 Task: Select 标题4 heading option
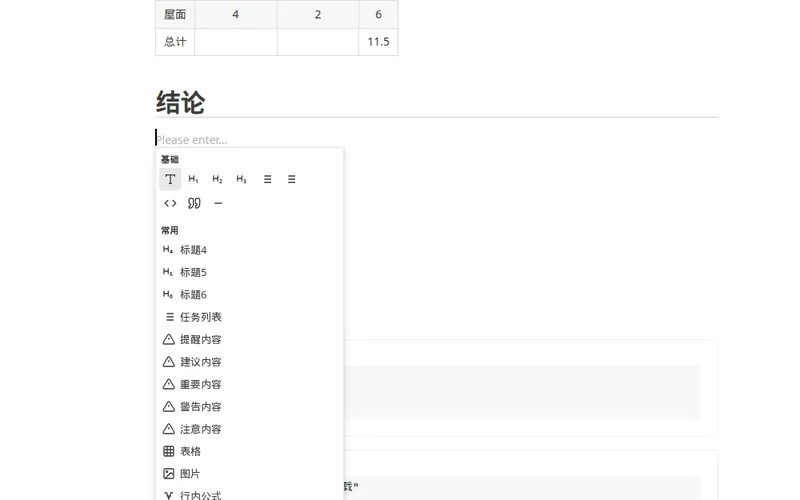249,250
